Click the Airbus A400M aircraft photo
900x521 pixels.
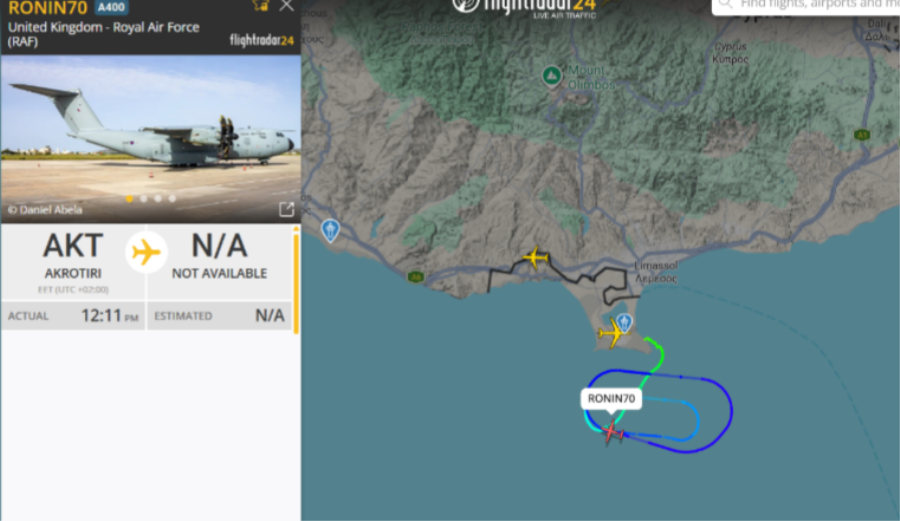click(151, 138)
